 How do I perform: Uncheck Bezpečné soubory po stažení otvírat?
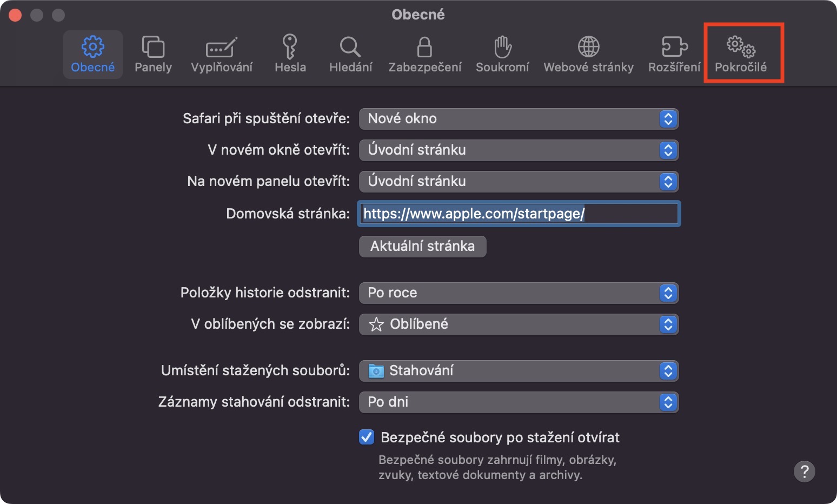[x=367, y=437]
